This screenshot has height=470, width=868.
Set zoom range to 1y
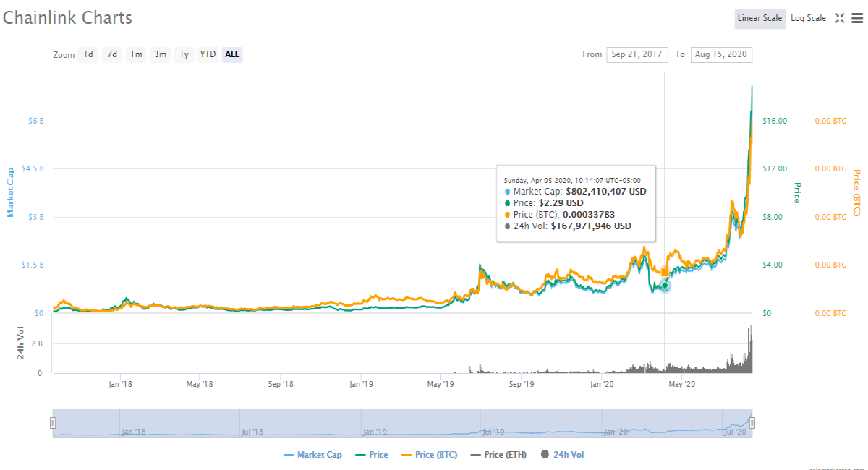pos(184,54)
